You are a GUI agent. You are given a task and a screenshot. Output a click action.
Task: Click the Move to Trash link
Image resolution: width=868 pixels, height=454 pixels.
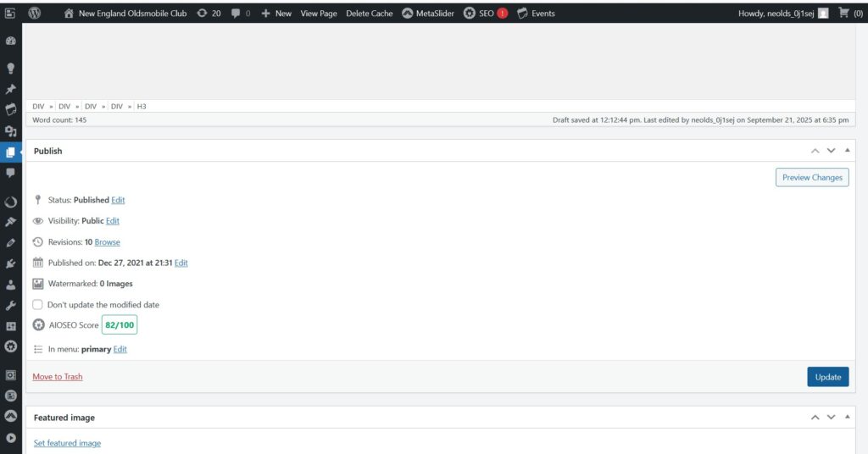58,377
